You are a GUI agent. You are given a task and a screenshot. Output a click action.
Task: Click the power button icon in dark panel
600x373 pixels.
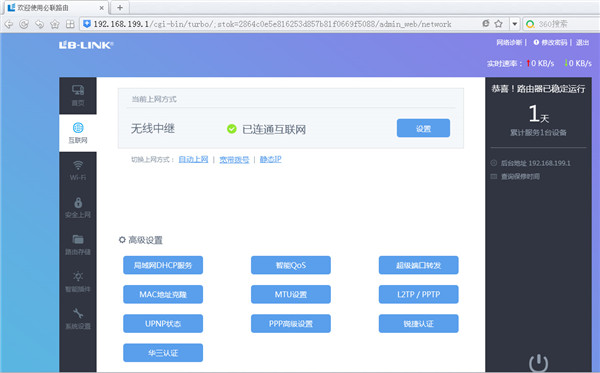tap(538, 363)
